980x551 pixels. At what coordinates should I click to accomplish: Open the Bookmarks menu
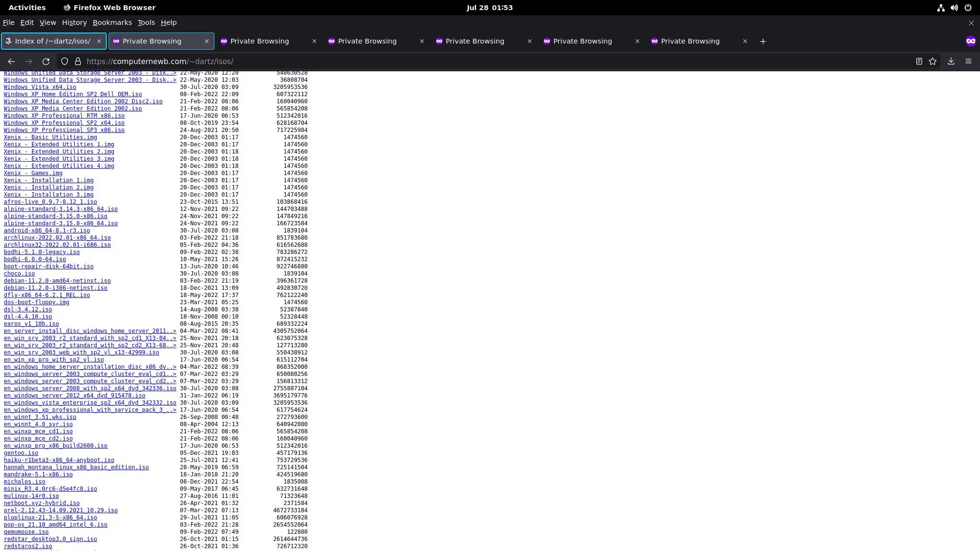[x=112, y=22]
